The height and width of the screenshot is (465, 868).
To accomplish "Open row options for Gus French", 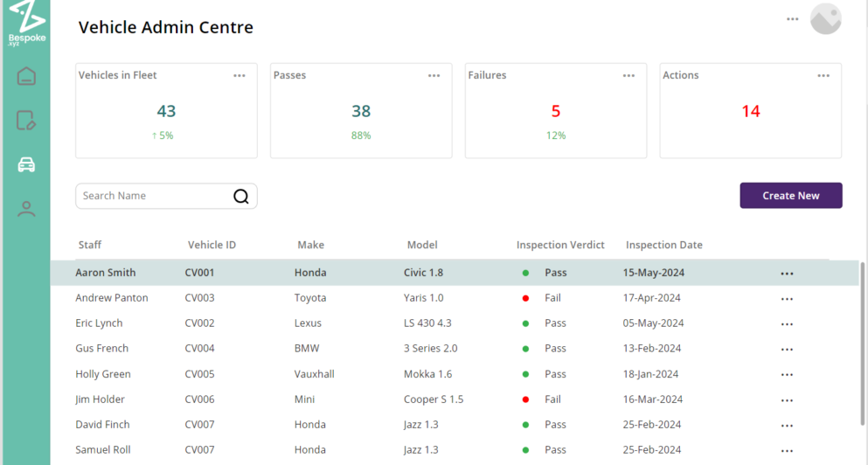I will point(788,350).
